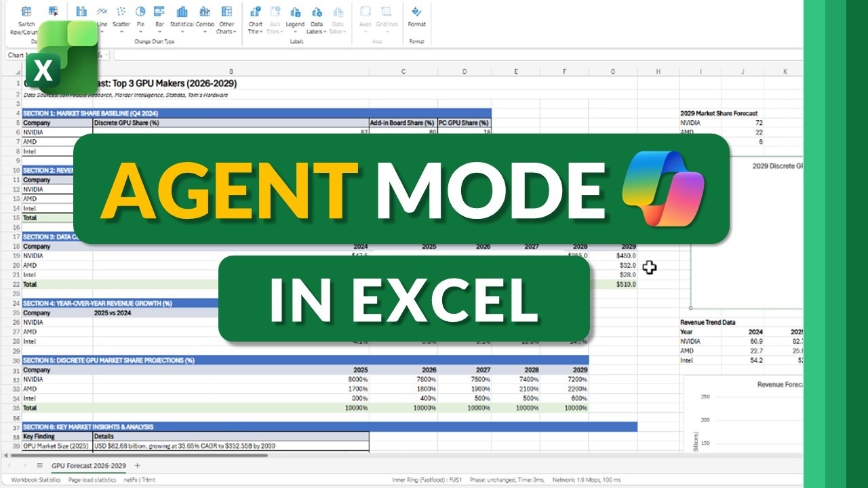Viewport: 868px width, 488px height.
Task: Click the Select Data icon in ribbon
Action: [53, 12]
